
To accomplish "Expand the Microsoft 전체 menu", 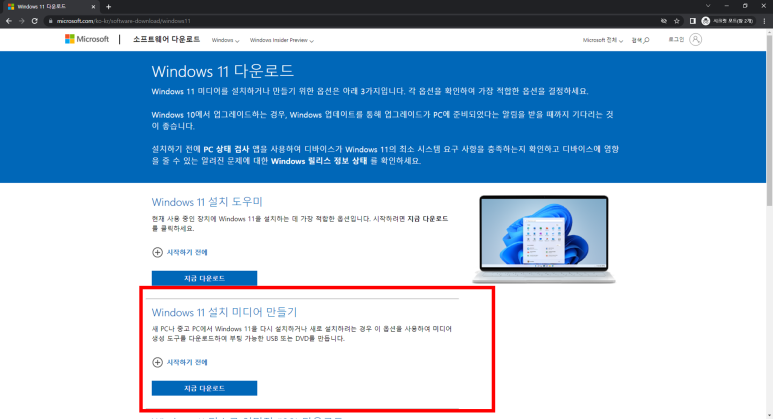I will pos(602,40).
